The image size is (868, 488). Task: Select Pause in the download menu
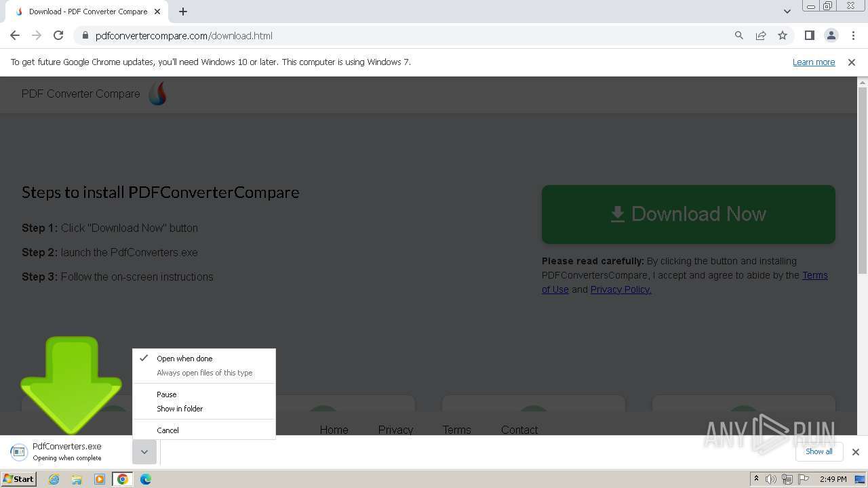click(204, 394)
